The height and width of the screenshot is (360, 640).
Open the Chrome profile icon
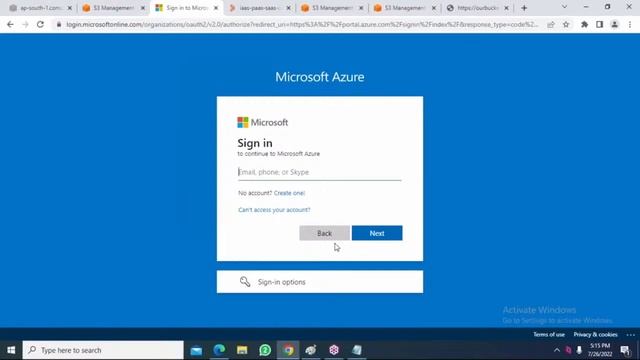click(614, 24)
